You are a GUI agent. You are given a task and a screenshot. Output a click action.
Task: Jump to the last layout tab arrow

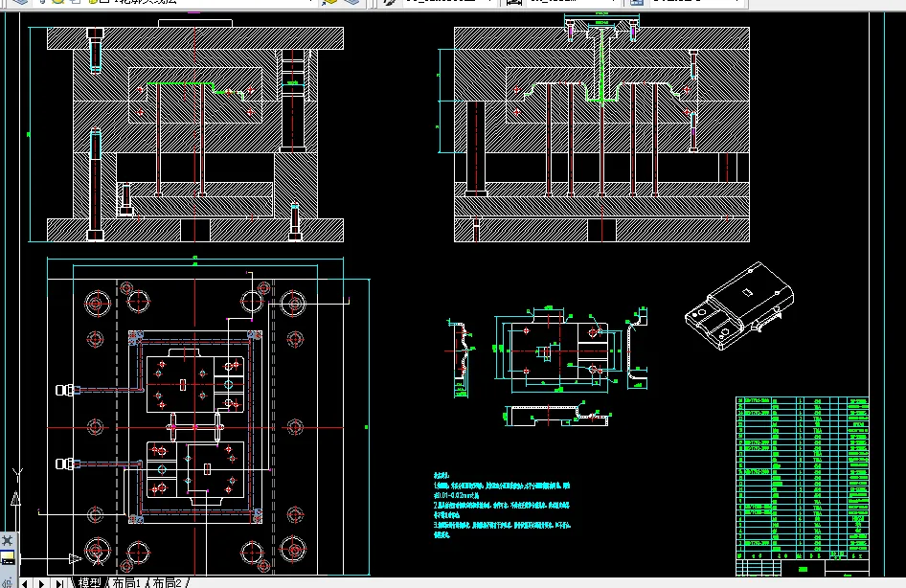59,583
